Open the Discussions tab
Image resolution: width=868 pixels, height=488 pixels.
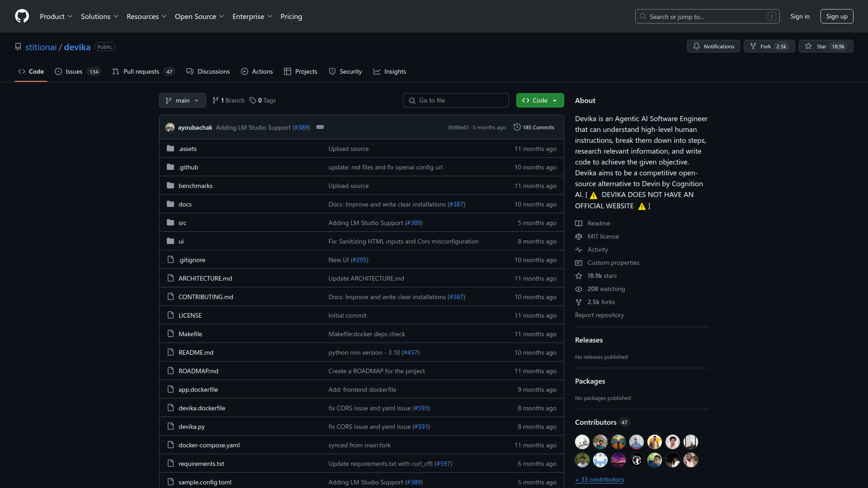click(208, 71)
